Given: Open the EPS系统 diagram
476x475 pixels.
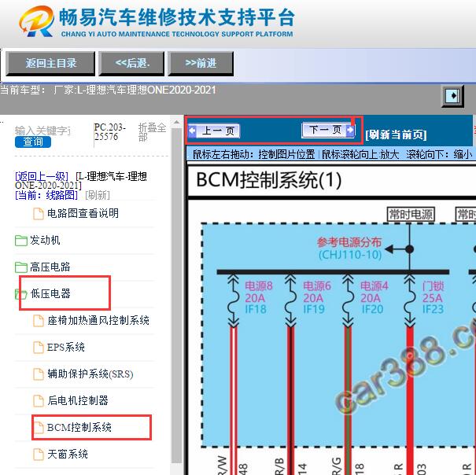Looking at the screenshot, I should point(66,348).
